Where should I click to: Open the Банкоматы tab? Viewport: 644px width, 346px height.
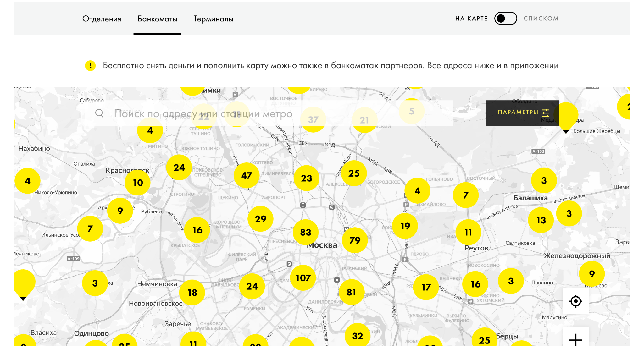coord(157,19)
